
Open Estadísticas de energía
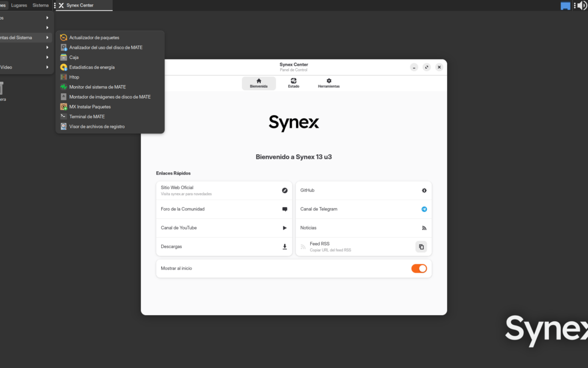90,67
